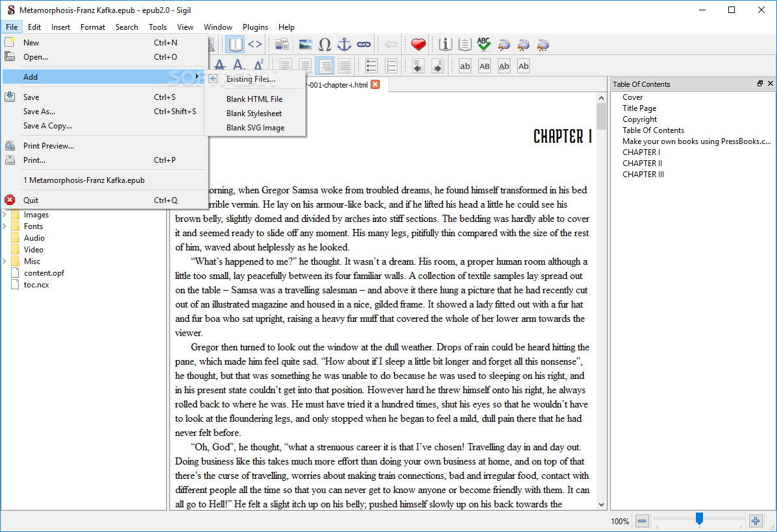
Task: Toggle center alignment paragraph icon
Action: point(305,66)
